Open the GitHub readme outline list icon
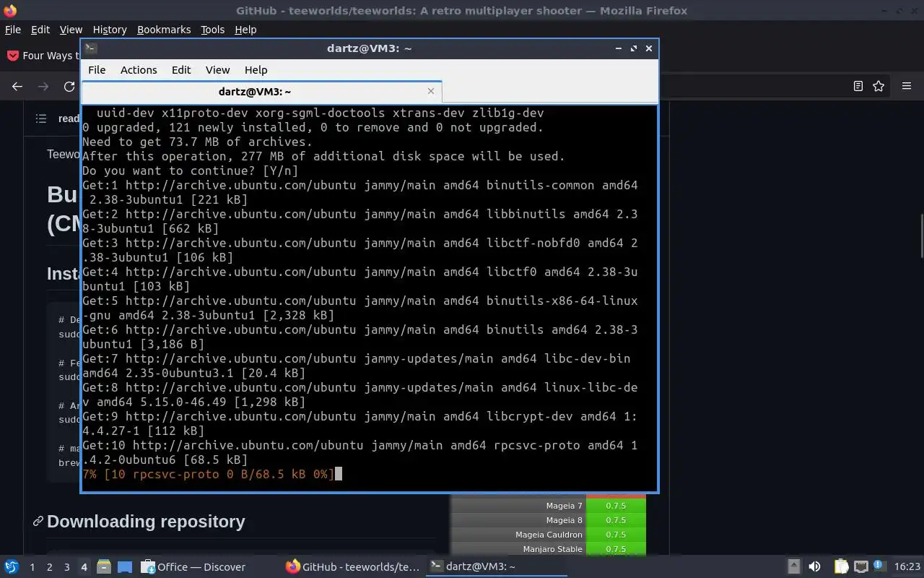The height and width of the screenshot is (578, 924). [x=41, y=118]
